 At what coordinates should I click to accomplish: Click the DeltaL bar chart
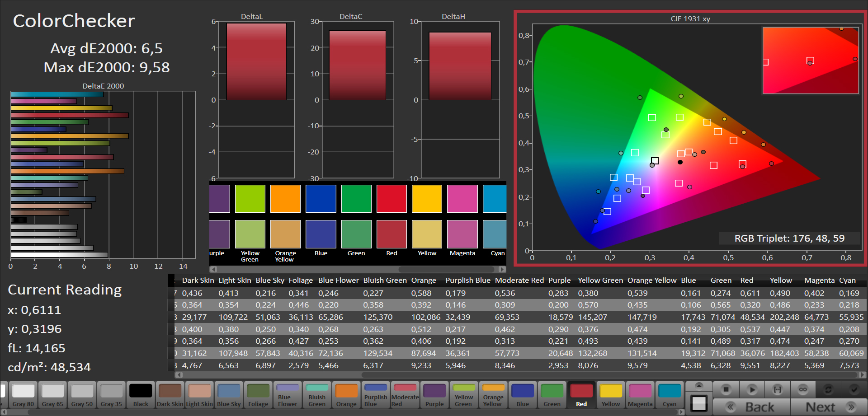tap(256, 100)
